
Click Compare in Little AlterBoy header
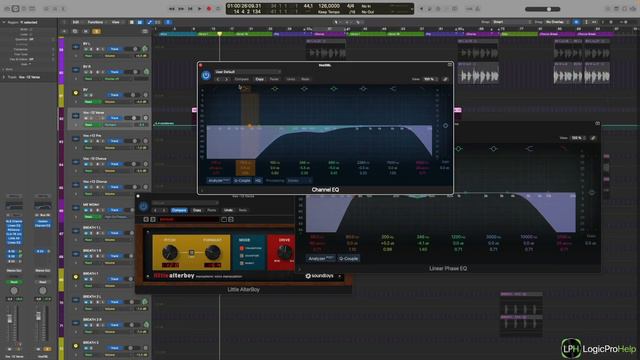tap(179, 210)
